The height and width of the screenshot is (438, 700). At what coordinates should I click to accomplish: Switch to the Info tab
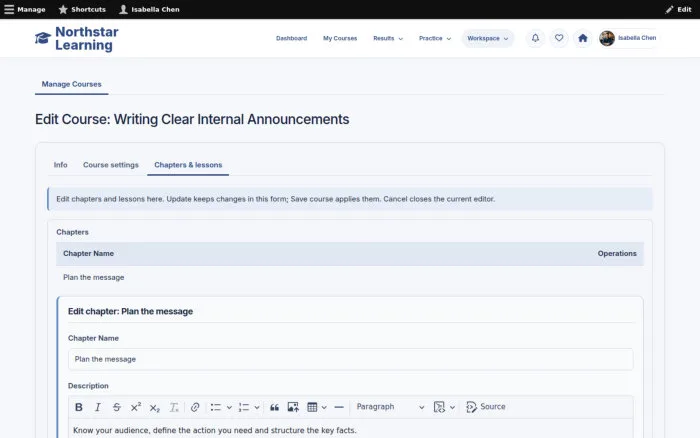[61, 165]
